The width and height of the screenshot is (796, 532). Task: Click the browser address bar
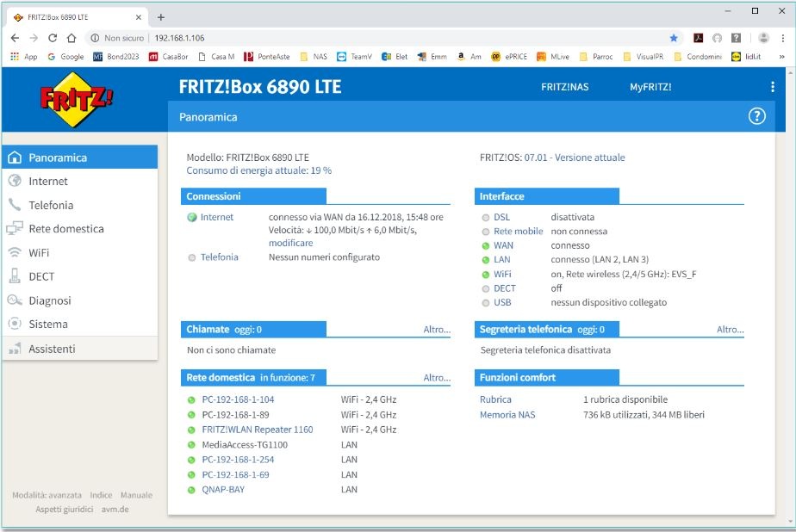388,38
